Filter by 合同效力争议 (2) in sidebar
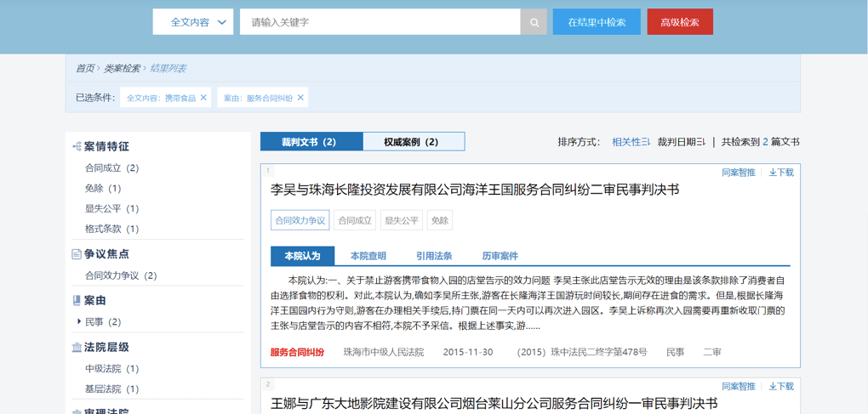The width and height of the screenshot is (868, 414). click(121, 275)
